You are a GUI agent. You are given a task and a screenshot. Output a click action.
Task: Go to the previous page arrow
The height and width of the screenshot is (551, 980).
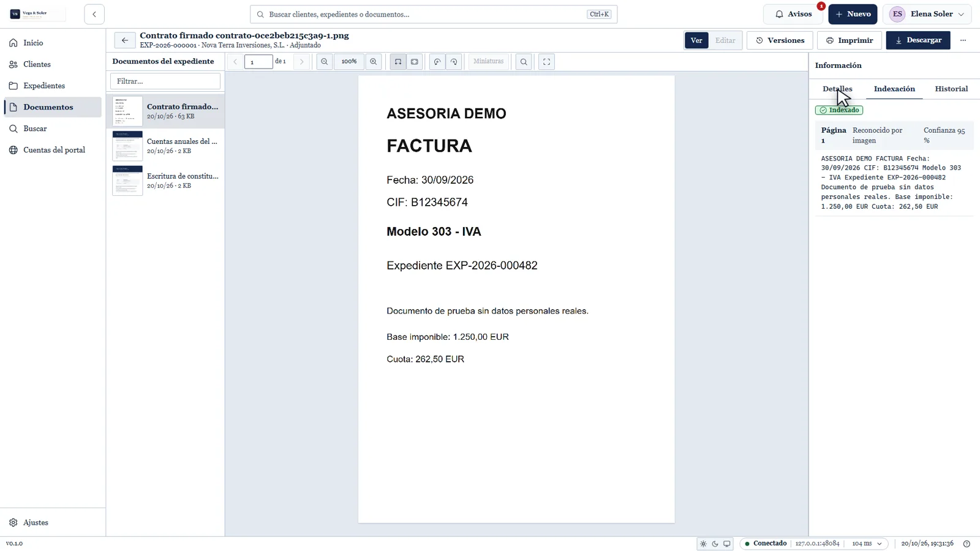click(235, 62)
